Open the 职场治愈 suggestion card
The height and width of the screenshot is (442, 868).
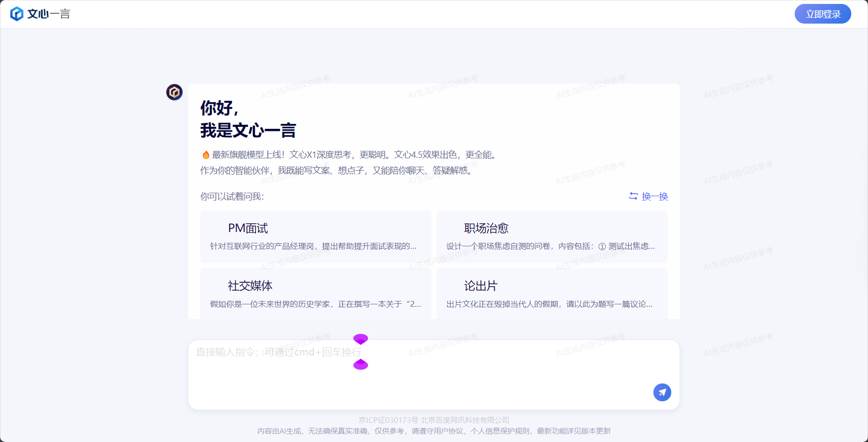coord(552,236)
